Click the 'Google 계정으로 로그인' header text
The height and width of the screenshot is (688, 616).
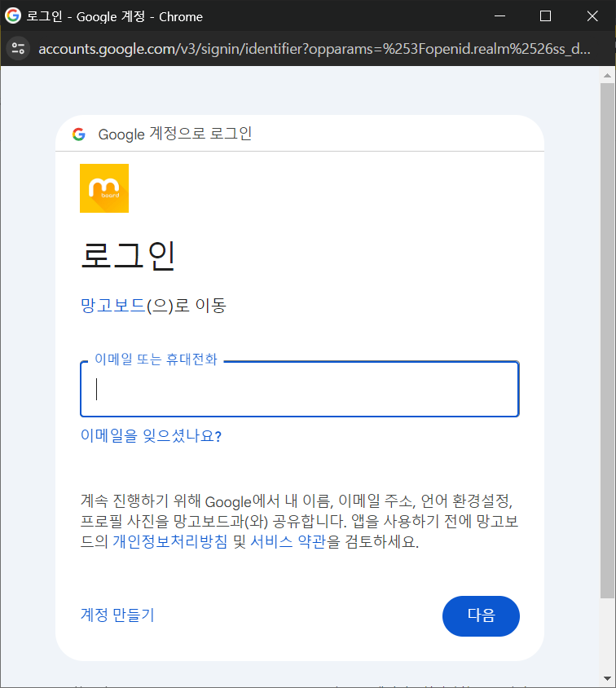(175, 134)
